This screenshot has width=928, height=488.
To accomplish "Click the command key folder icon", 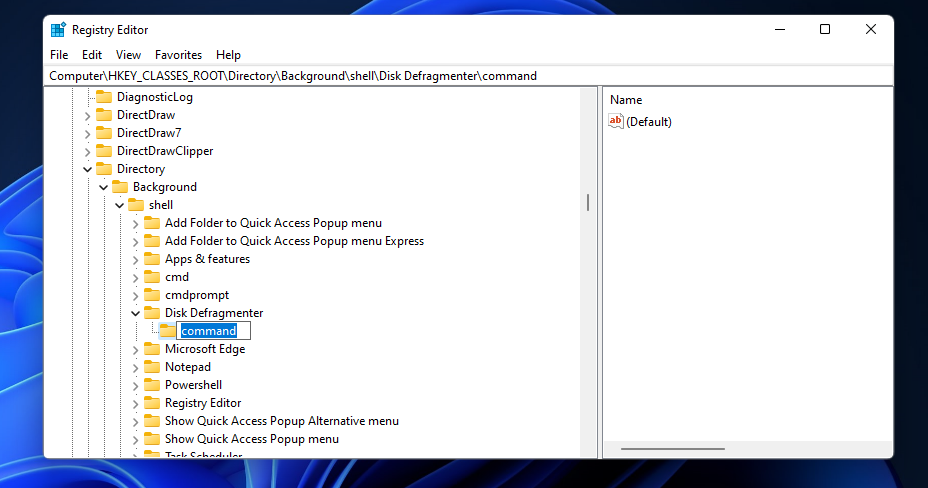I will (x=168, y=331).
